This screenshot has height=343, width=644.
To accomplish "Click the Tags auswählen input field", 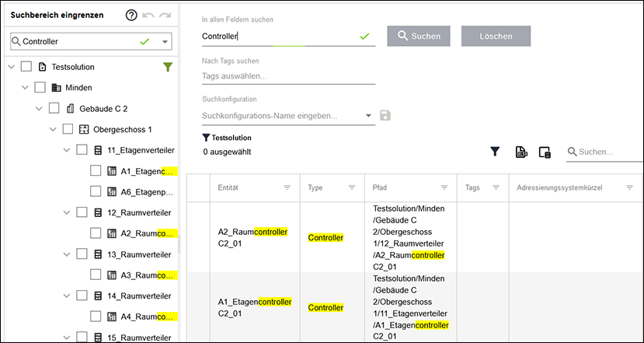I will point(288,76).
